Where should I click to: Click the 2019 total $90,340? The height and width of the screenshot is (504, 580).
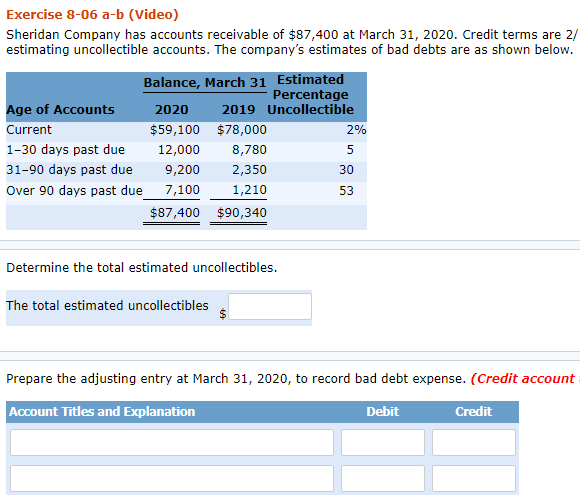(x=242, y=213)
